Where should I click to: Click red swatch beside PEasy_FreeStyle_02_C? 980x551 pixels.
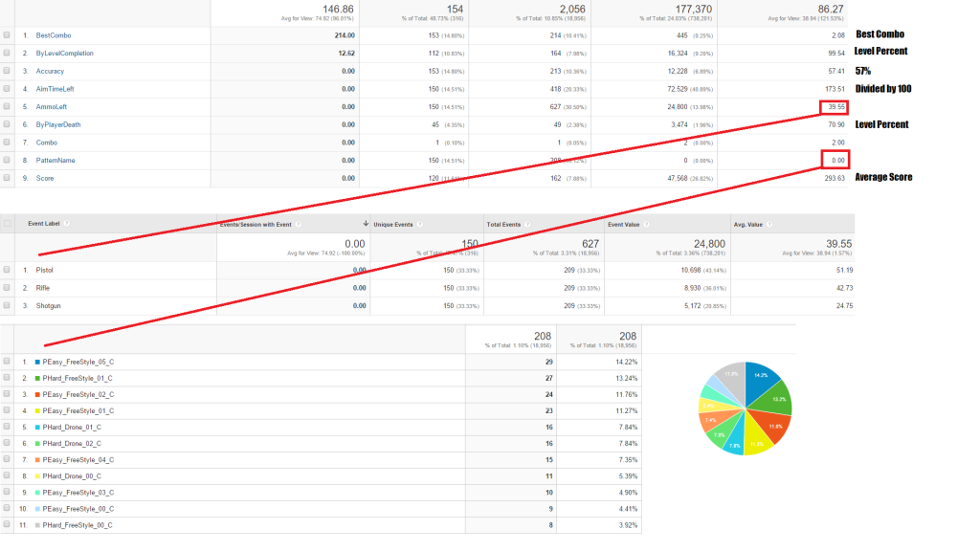(37, 394)
